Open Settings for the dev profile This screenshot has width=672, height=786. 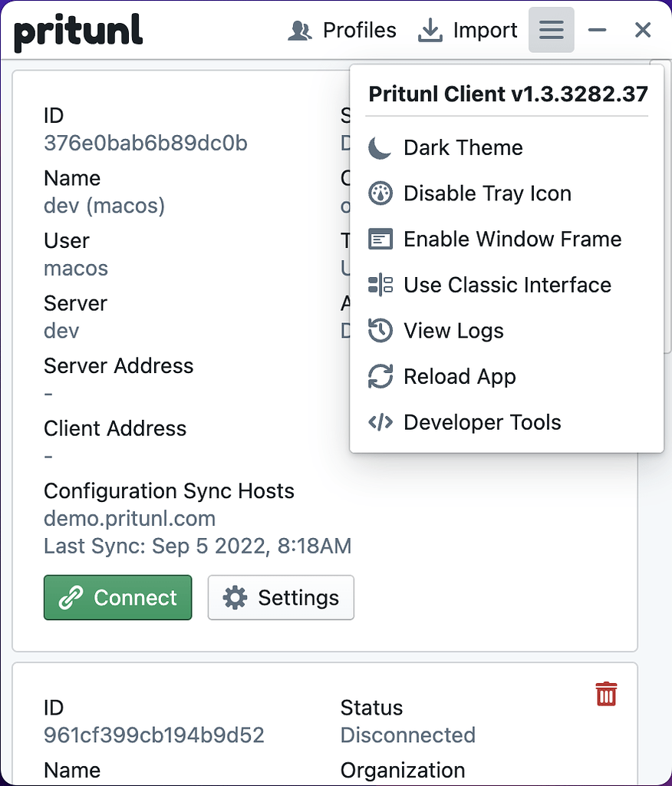(x=281, y=597)
